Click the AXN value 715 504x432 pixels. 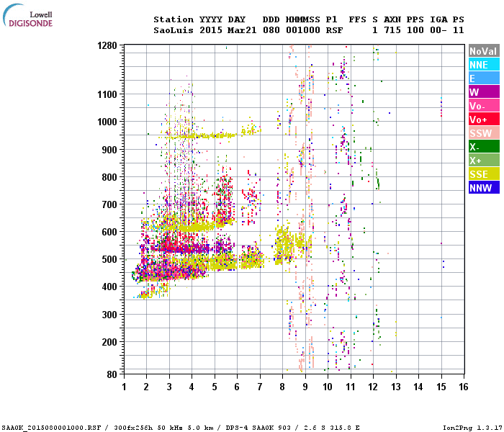point(392,30)
